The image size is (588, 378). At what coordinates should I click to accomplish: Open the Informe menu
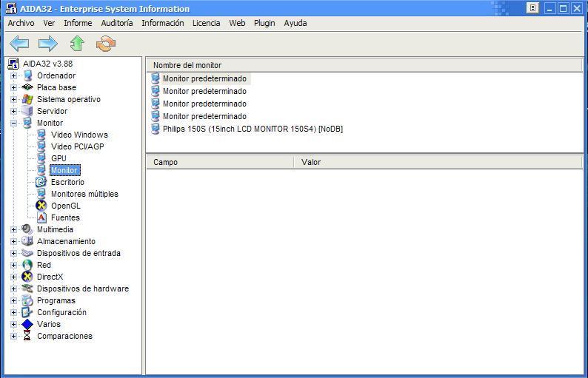[78, 23]
